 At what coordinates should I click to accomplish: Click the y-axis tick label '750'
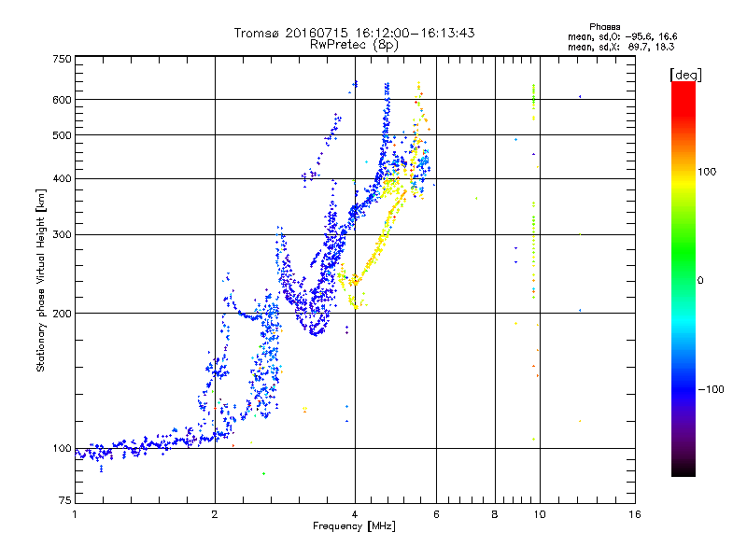pos(62,59)
